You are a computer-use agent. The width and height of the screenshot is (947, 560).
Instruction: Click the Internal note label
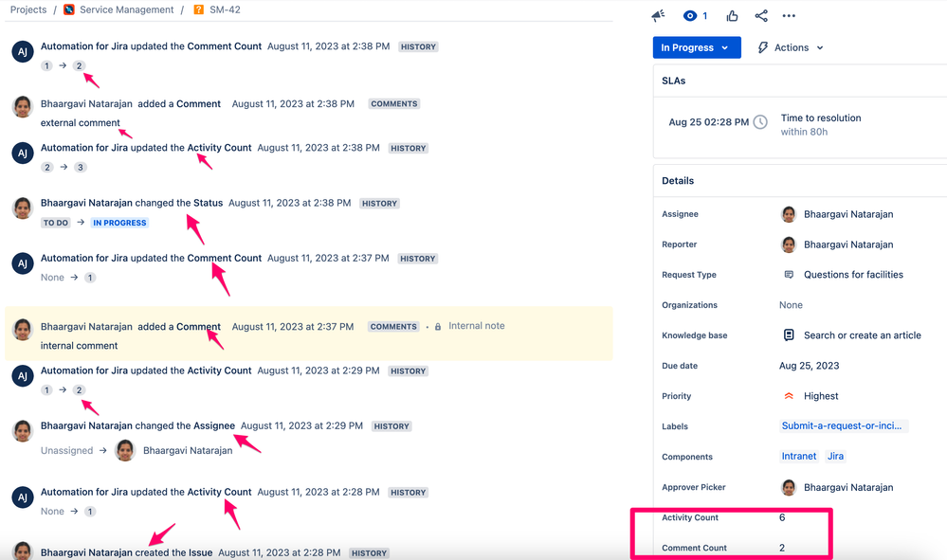pos(477,326)
